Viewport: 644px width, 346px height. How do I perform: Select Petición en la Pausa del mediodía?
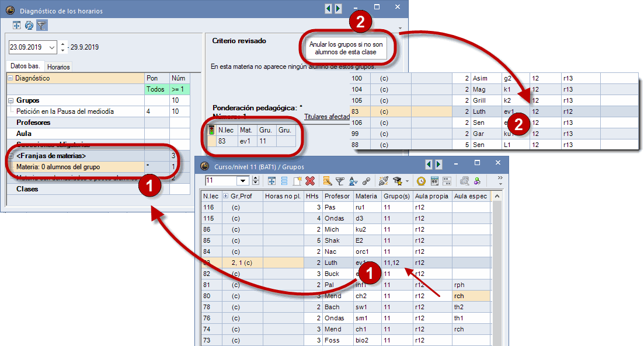(x=65, y=111)
